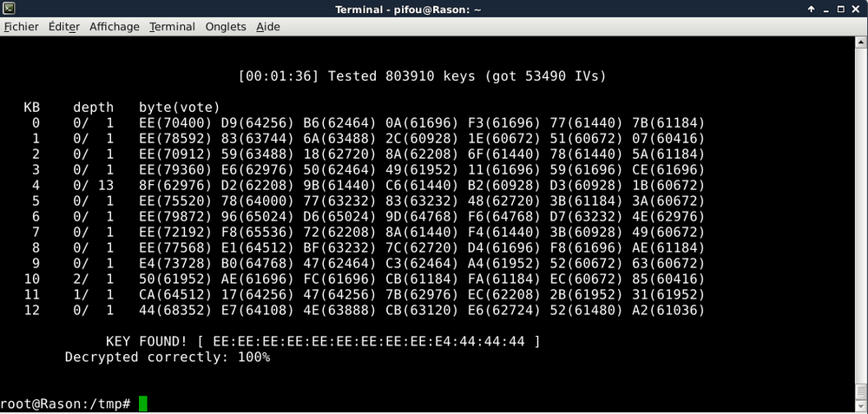Minimize the Terminal window
Screen dimensions: 868x414
pyautogui.click(x=825, y=9)
